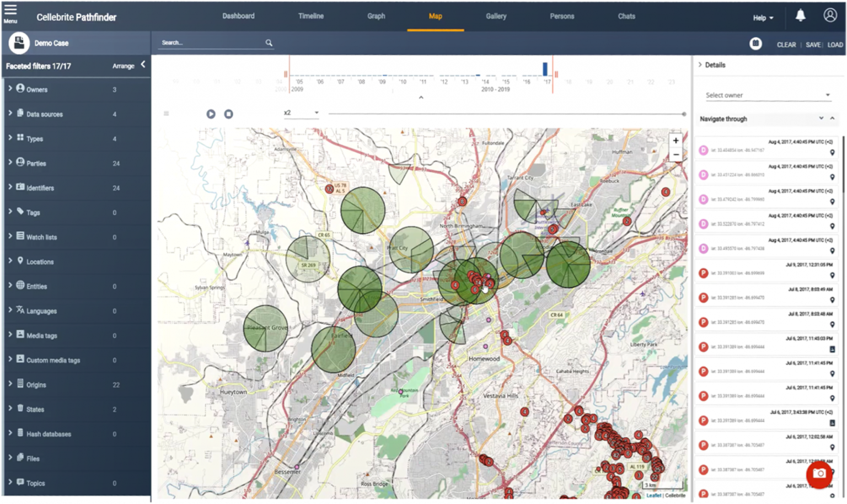Click the Search input field
847x504 pixels.
[x=210, y=42]
